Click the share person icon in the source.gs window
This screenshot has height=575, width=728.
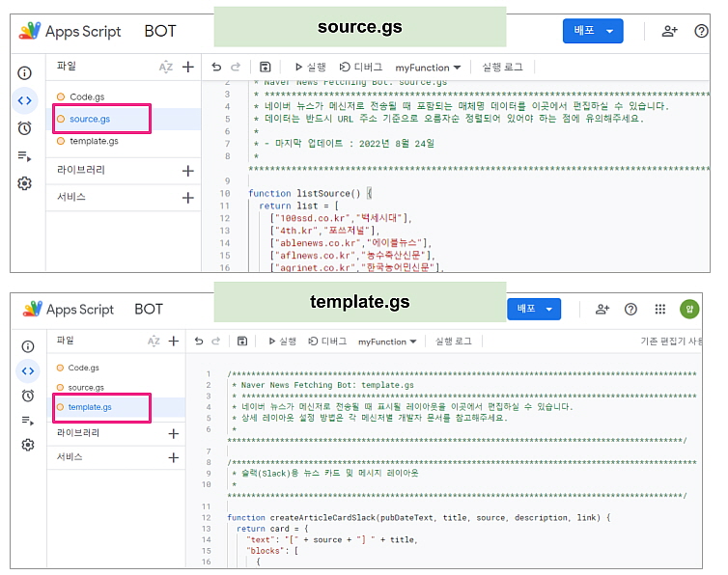point(669,31)
